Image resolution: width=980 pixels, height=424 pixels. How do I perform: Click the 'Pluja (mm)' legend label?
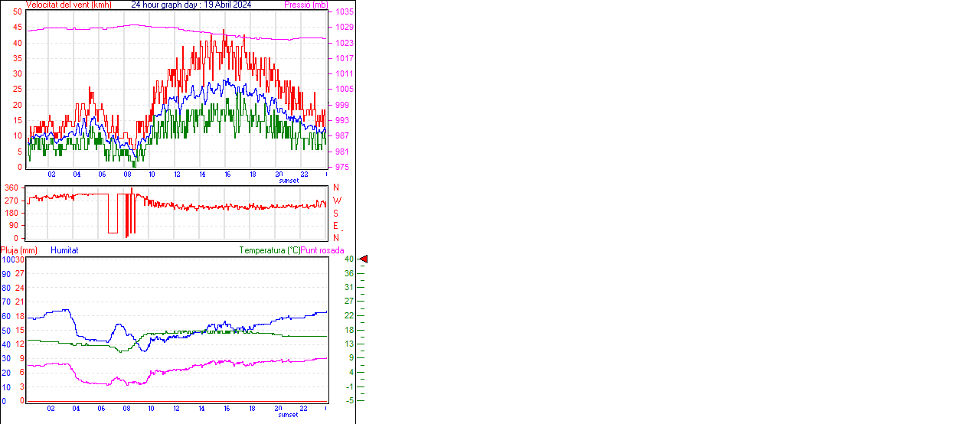coord(19,250)
